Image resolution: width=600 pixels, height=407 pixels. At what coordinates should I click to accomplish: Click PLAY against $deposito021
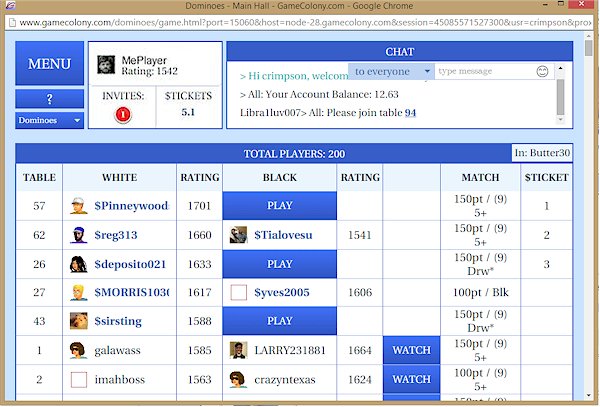(x=280, y=264)
